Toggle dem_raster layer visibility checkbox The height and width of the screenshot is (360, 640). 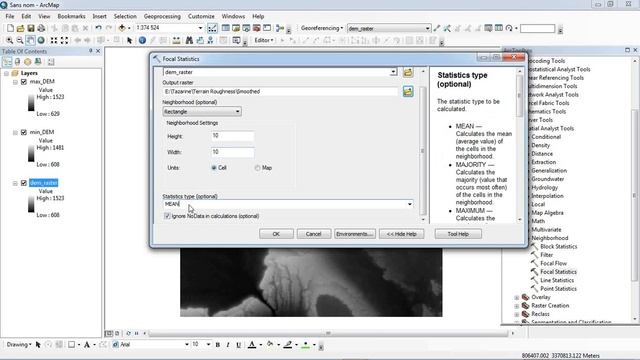coord(24,183)
